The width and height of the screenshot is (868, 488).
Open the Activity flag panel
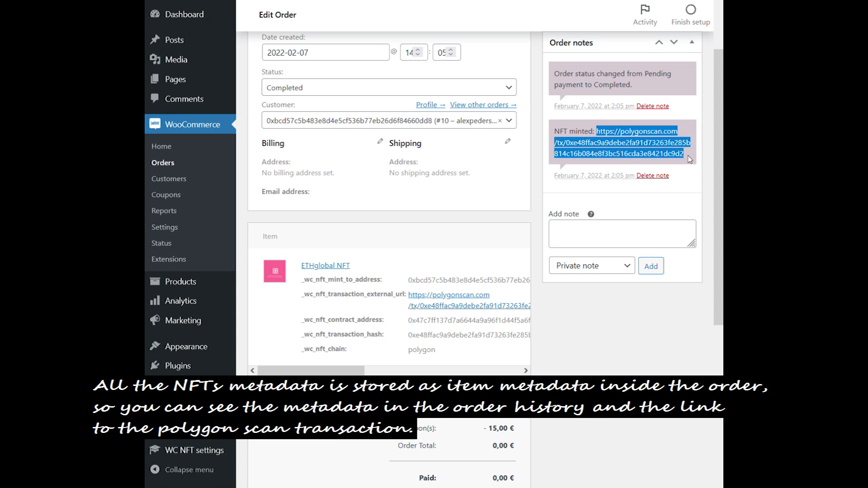tap(645, 15)
